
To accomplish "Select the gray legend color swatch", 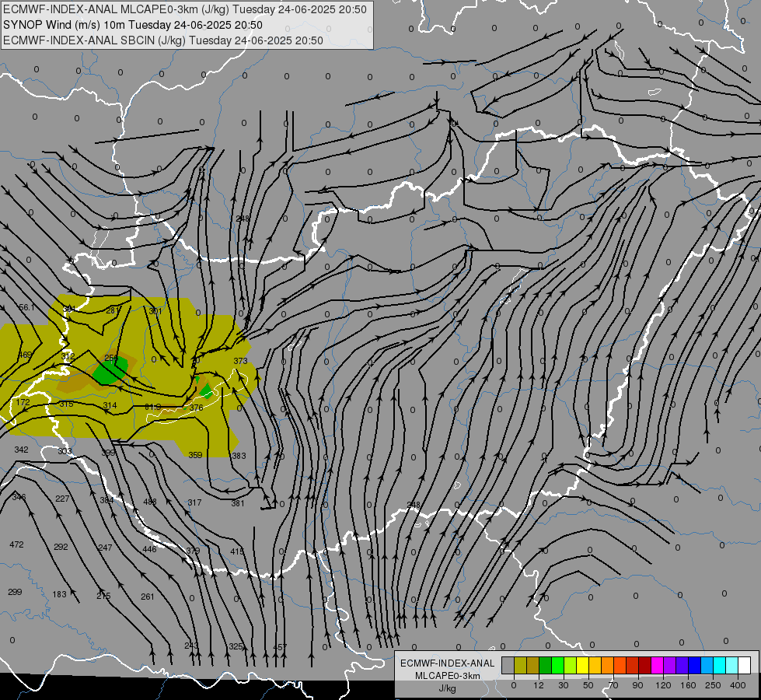I will (x=508, y=666).
